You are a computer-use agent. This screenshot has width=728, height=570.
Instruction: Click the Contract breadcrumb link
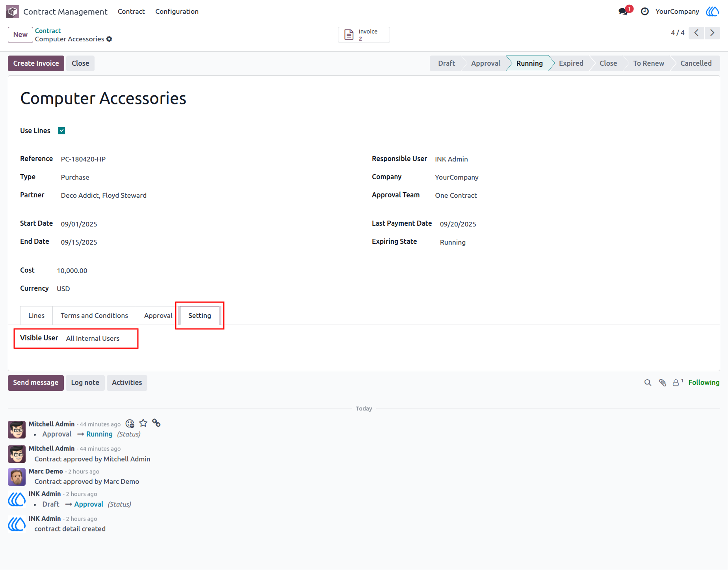(48, 31)
